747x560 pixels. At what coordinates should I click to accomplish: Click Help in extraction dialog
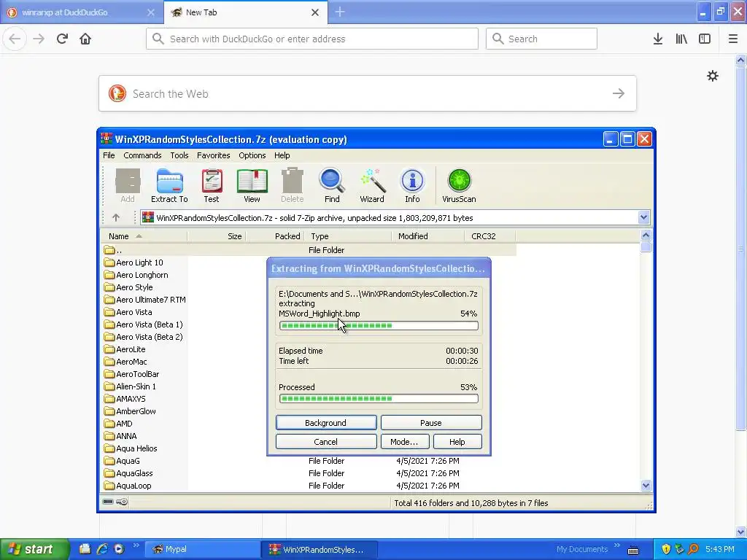pos(457,441)
